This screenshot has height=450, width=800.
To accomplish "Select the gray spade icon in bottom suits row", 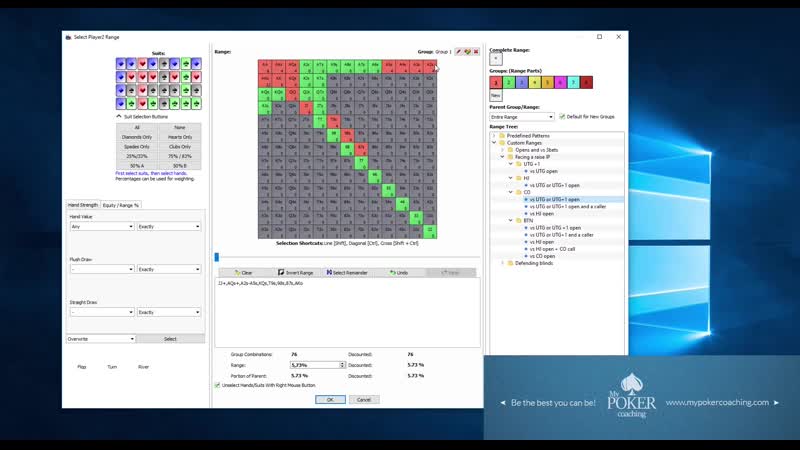I will (x=164, y=104).
